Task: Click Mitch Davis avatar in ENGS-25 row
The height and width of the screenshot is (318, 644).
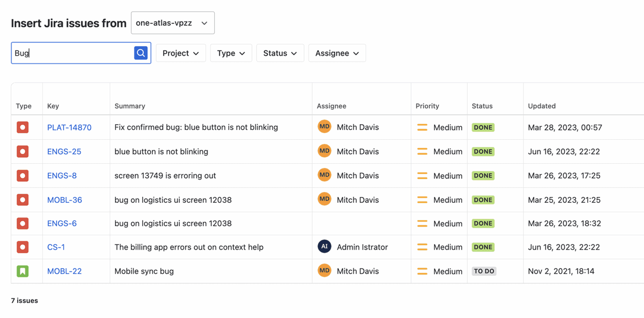Action: (324, 151)
